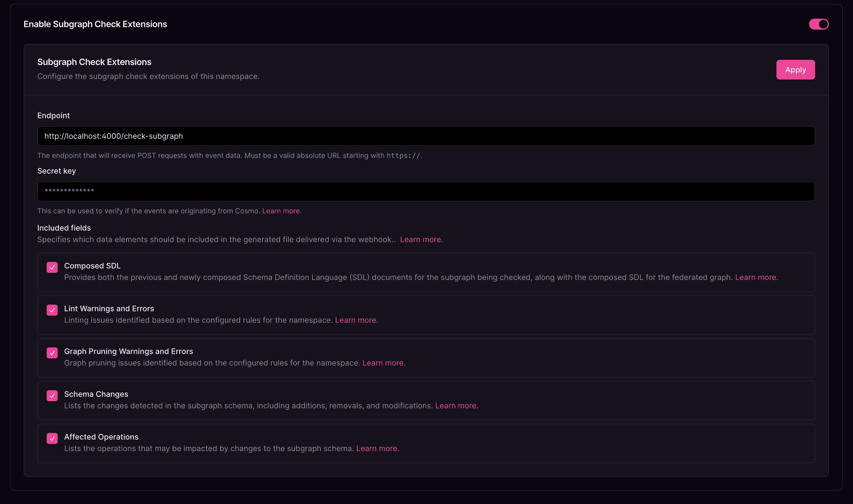
Task: Toggle Graph Pruning Warnings and Errors checkbox
Action: (52, 353)
